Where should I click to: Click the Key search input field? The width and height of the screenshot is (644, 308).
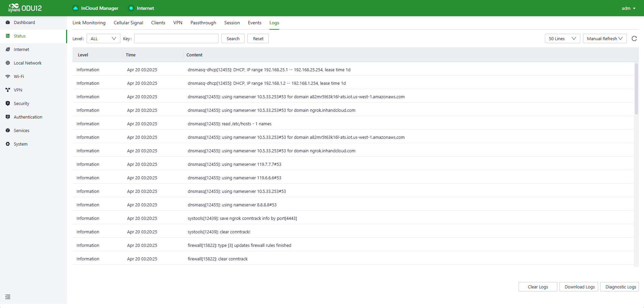tap(176, 39)
